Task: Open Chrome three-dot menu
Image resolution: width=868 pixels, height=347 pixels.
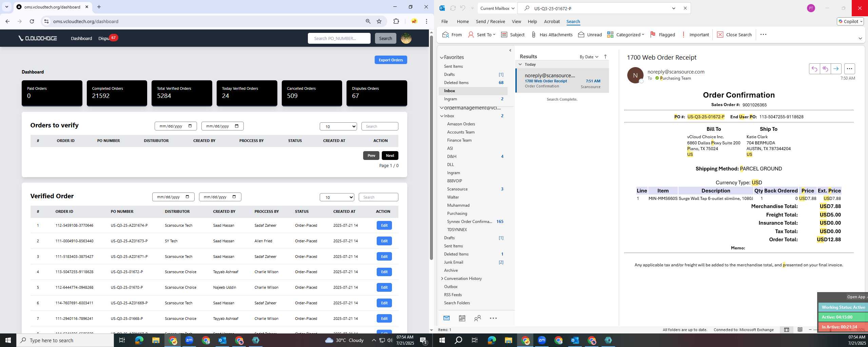Action: click(427, 21)
